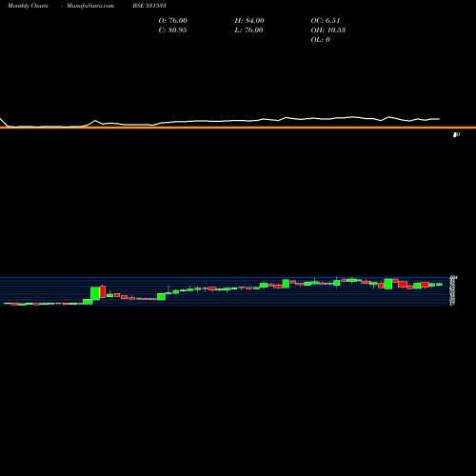Click the 'OL: 0' reading

click(x=321, y=40)
